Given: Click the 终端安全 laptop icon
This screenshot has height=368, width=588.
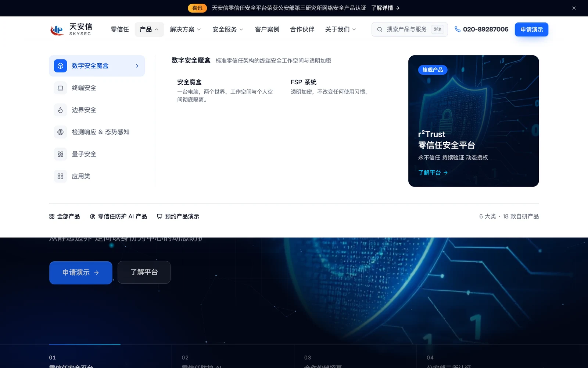Looking at the screenshot, I should [x=61, y=88].
